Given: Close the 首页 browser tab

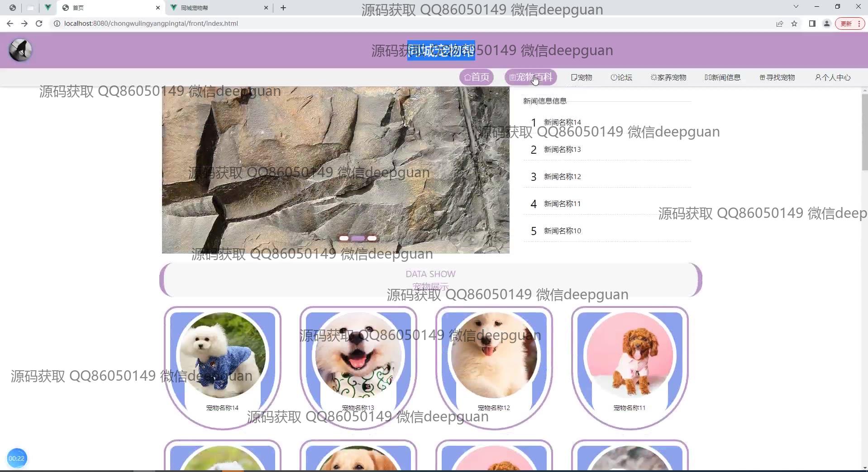Looking at the screenshot, I should pyautogui.click(x=157, y=8).
